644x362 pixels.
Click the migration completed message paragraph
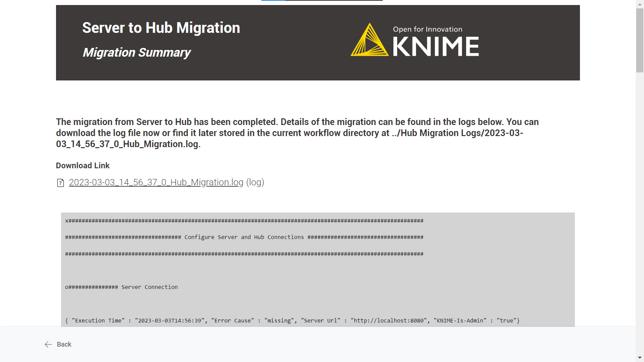click(297, 133)
